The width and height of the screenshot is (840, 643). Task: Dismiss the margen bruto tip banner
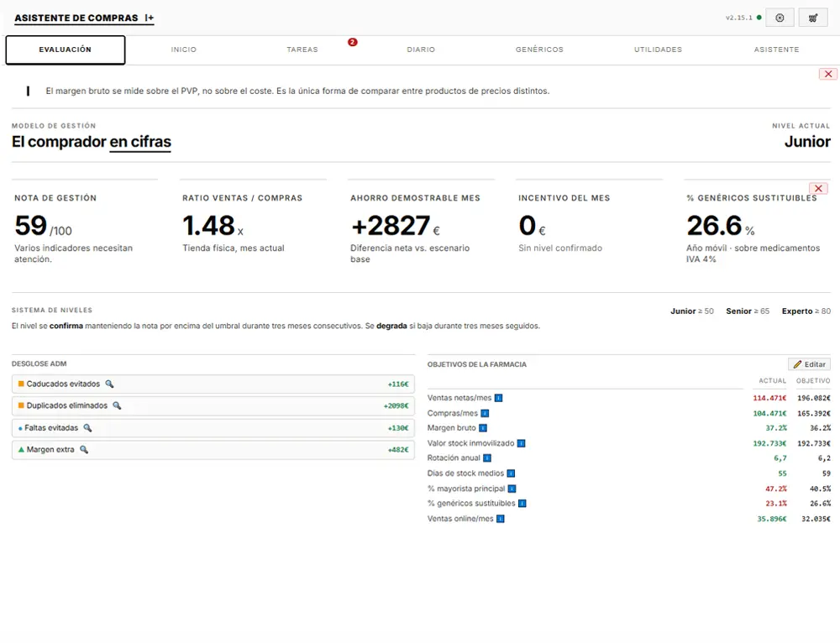[x=828, y=74]
